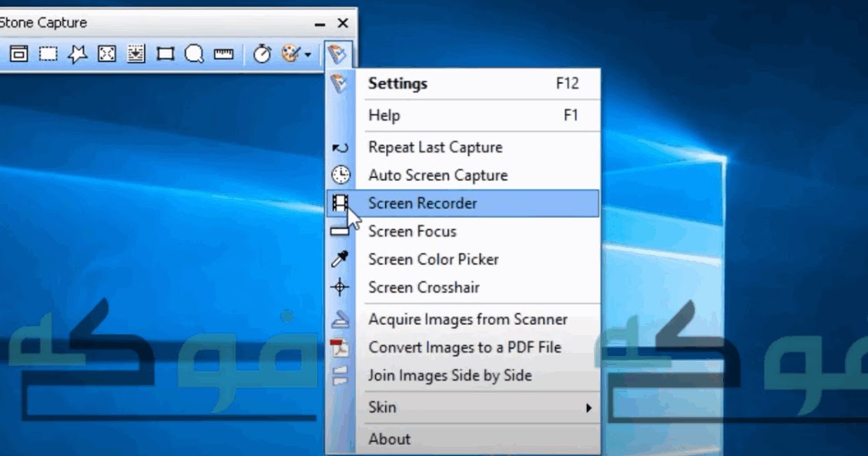Open the Screen Ruler tool icon

(223, 54)
